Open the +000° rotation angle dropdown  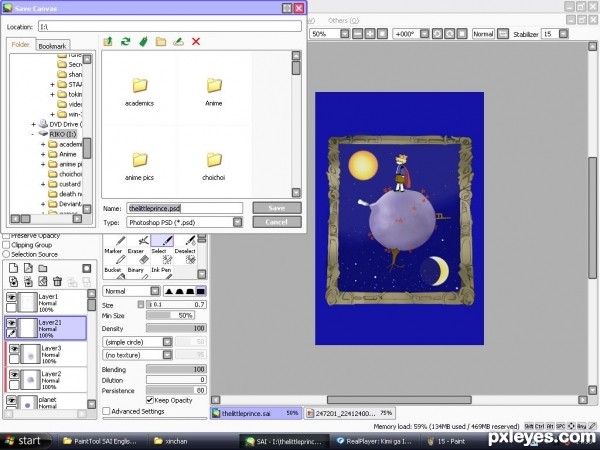(x=424, y=34)
